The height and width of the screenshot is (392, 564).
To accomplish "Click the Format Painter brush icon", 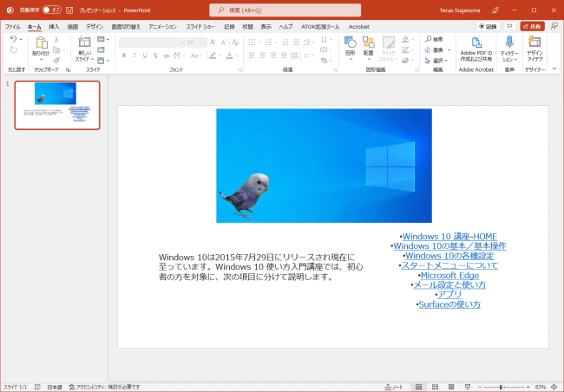I will point(56,60).
